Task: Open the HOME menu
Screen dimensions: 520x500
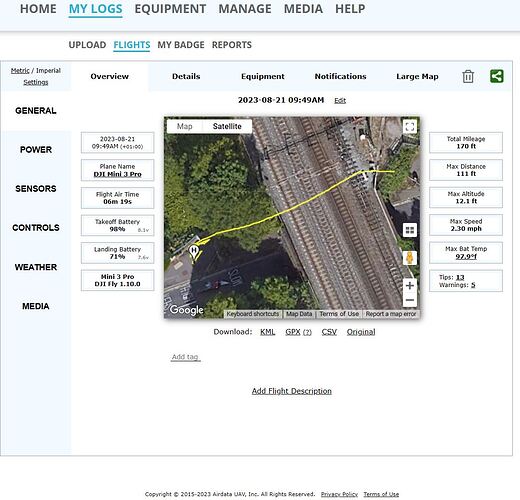Action: coord(38,9)
